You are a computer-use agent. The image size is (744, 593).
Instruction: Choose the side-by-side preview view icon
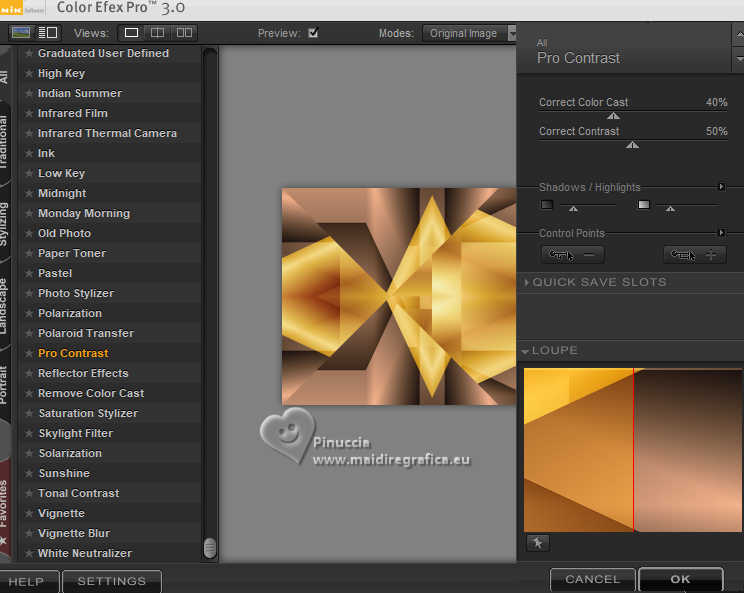(x=184, y=33)
